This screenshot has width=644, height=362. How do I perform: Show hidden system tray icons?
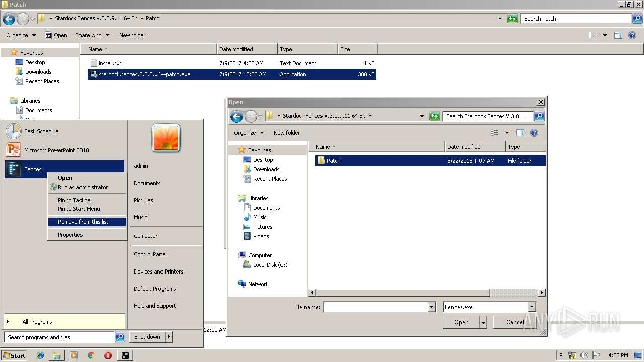(561, 355)
